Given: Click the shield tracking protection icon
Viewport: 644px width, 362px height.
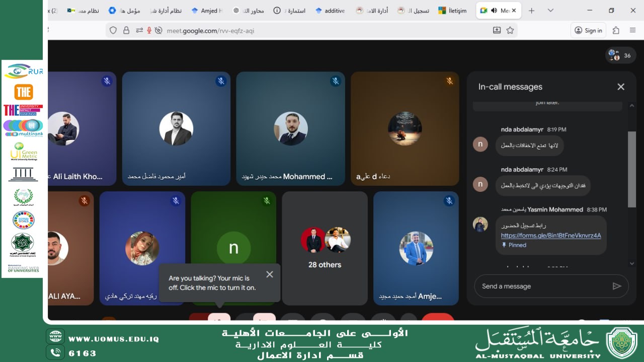Looking at the screenshot, I should click(x=114, y=30).
